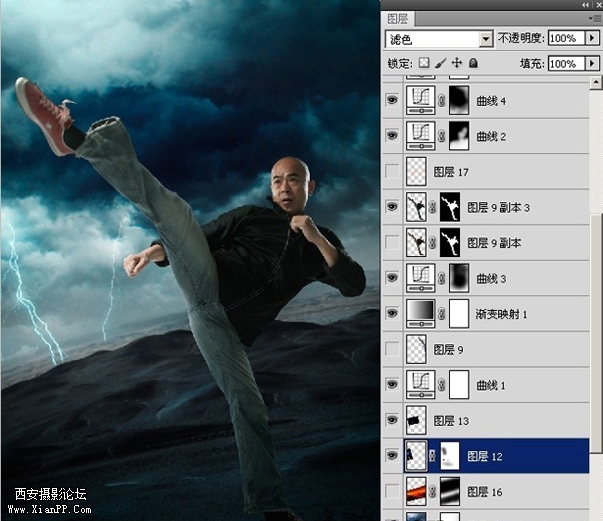Click the lock position move icon
The image size is (603, 521).
tap(456, 63)
